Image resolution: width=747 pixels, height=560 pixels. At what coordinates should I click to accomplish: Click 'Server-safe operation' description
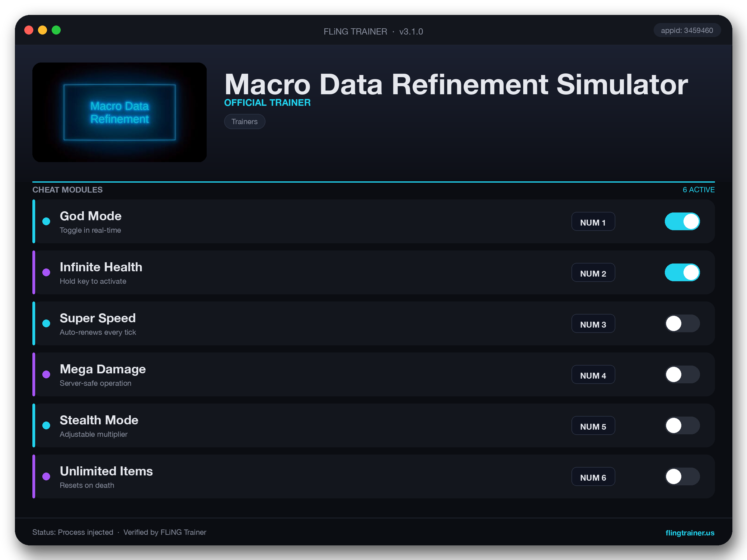click(x=95, y=383)
